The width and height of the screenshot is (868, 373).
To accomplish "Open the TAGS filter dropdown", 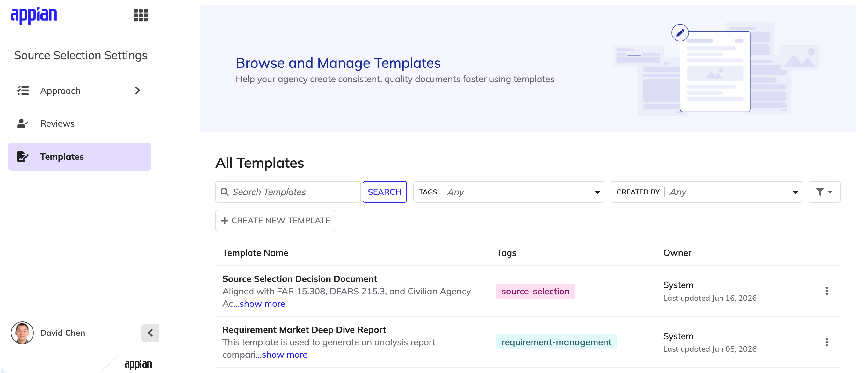I will tap(509, 192).
